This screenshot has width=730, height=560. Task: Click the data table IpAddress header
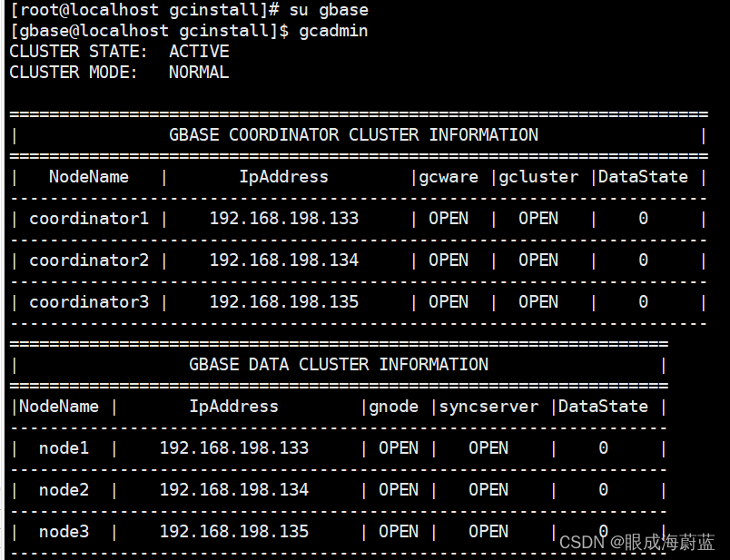tap(233, 407)
